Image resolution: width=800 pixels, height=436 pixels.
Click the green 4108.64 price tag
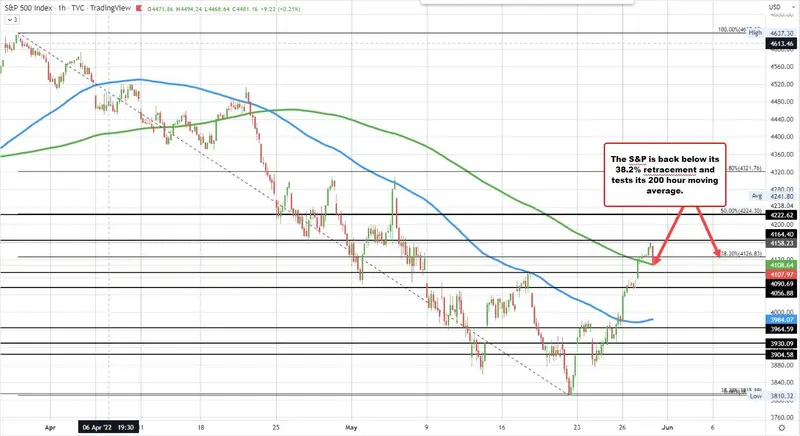780,265
